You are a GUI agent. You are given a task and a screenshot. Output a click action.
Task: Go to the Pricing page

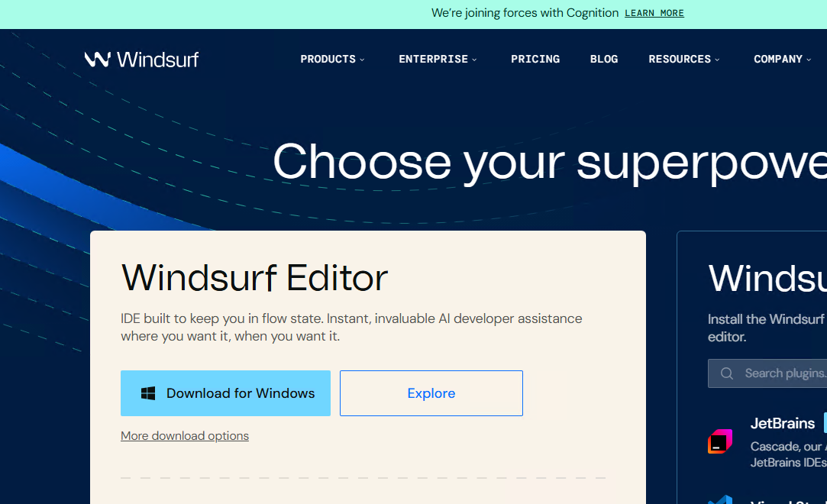(x=535, y=59)
